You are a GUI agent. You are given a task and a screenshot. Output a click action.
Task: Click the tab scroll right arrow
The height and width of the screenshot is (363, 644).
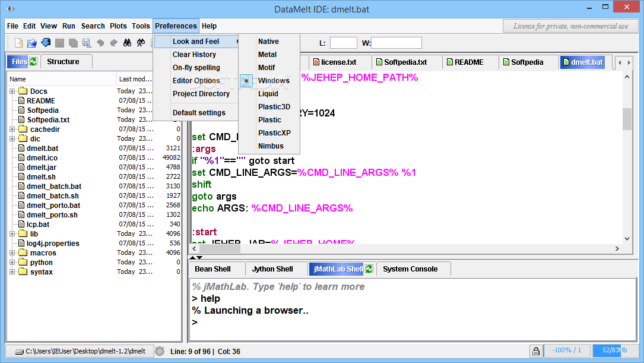pyautogui.click(x=629, y=62)
